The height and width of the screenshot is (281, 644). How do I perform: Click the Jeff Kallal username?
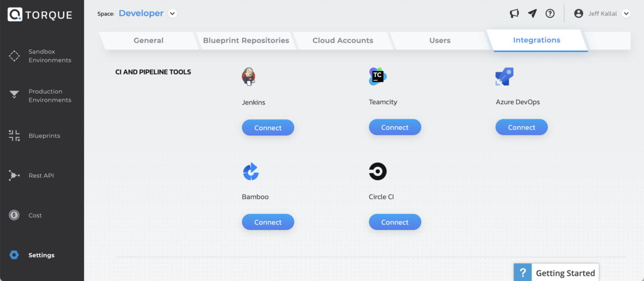coord(603,14)
